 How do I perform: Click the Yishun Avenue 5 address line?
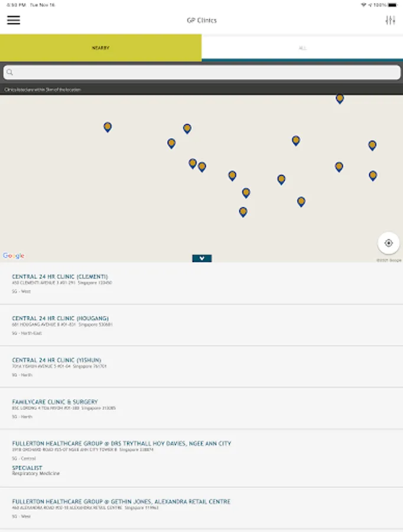pyautogui.click(x=59, y=366)
